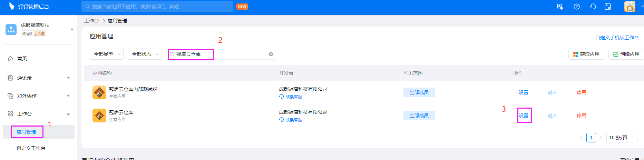Viewport: 644px width, 160px height.
Task: Open 对外协作 menu item
Action: [x=27, y=96]
